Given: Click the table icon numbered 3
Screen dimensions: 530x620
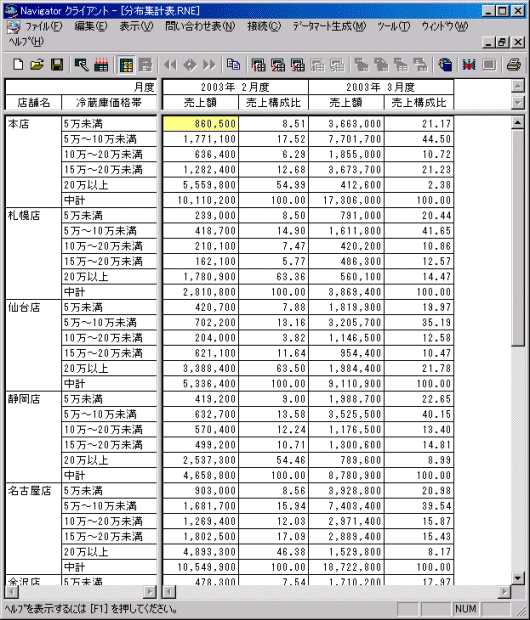Looking at the screenshot, I should [297, 65].
